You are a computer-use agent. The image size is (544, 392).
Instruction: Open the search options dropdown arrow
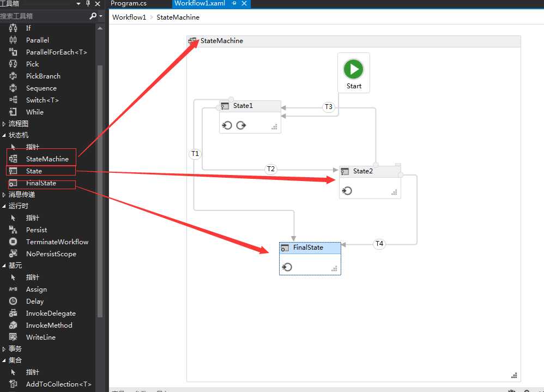pyautogui.click(x=101, y=16)
